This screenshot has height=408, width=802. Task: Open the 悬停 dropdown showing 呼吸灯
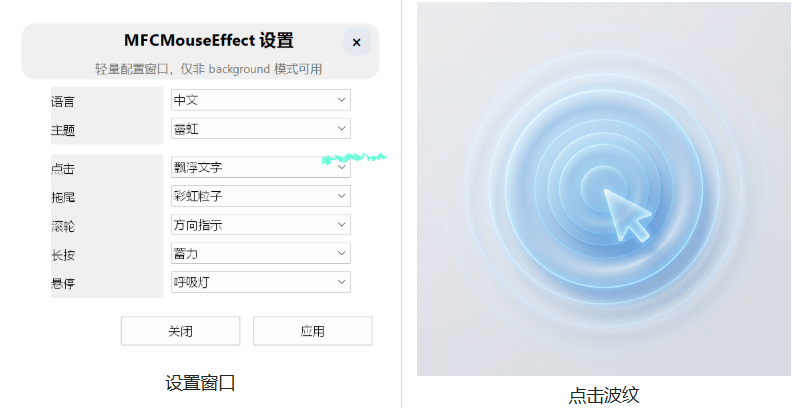[x=261, y=282]
